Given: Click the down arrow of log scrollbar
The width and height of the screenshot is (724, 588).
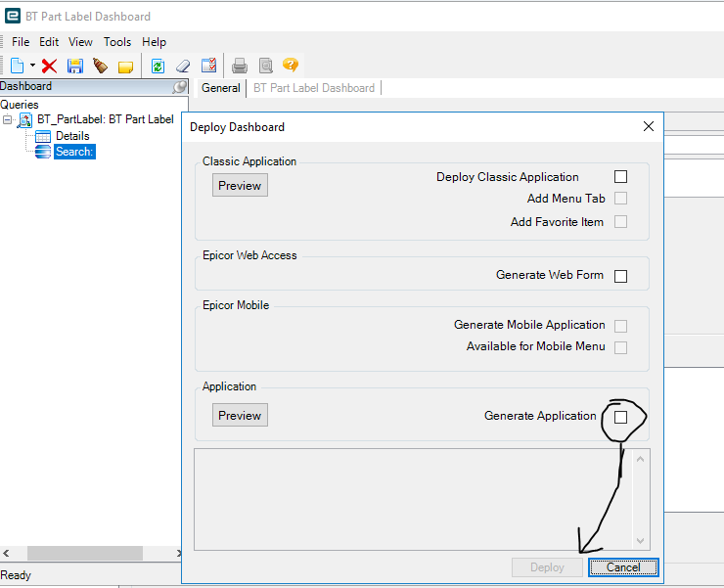Looking at the screenshot, I should [641, 540].
